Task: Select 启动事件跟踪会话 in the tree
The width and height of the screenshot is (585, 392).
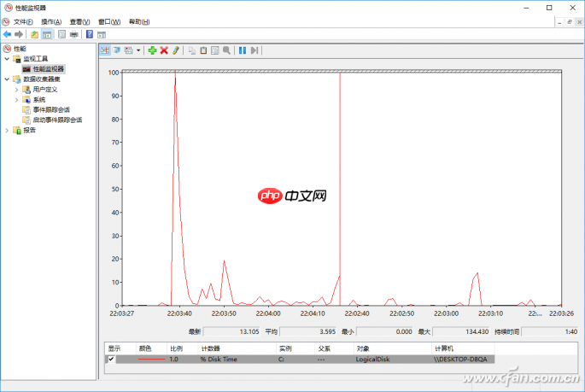Action: coord(57,120)
